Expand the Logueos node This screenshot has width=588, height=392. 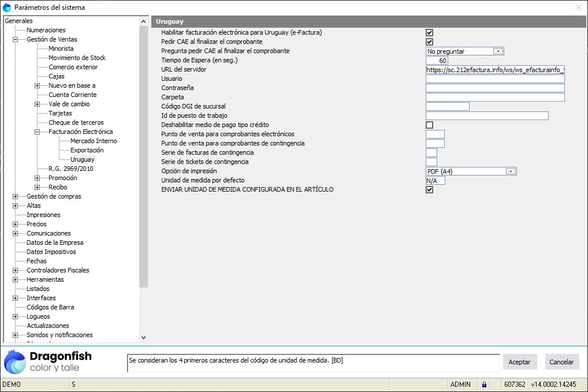(16, 317)
